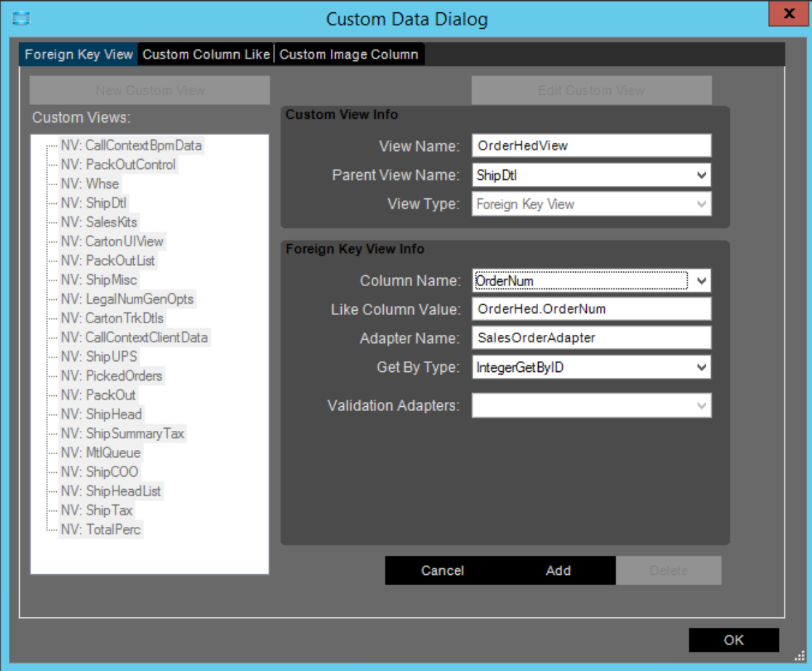Select NV: LegalNumGenOpts tree item
Viewport: 812px width, 671px height.
click(127, 299)
